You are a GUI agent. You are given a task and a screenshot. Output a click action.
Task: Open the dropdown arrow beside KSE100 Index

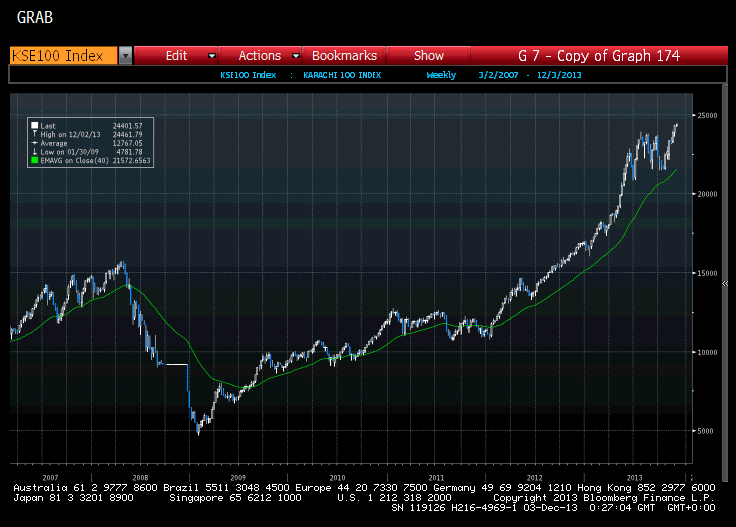point(125,55)
